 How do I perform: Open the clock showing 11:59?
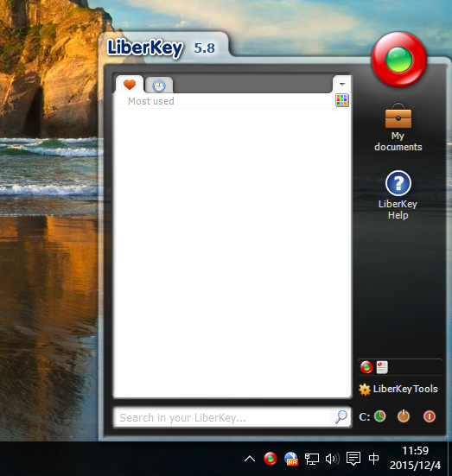tap(415, 458)
